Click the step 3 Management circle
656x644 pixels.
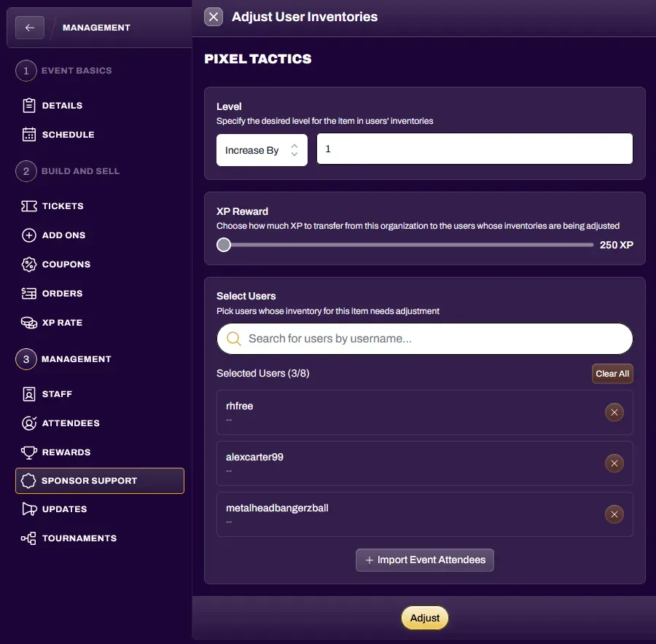(x=26, y=359)
